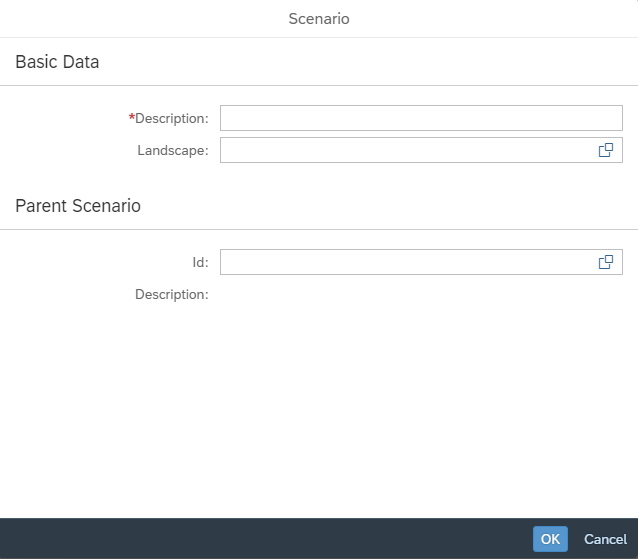This screenshot has width=638, height=559.
Task: Click the dark footer bar left of OK
Action: [260, 539]
